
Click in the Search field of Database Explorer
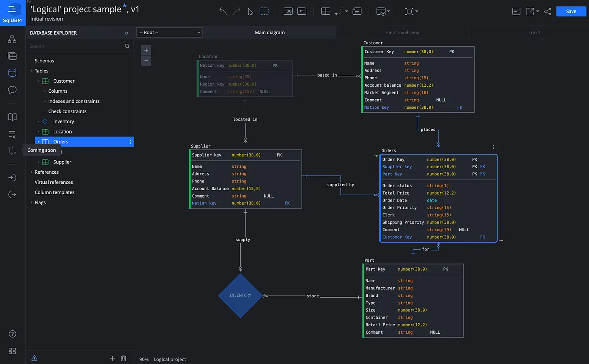(78, 45)
